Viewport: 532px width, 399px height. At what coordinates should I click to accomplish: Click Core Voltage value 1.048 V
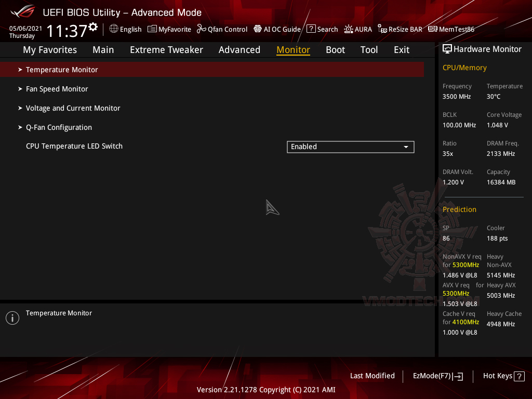pyautogui.click(x=497, y=125)
